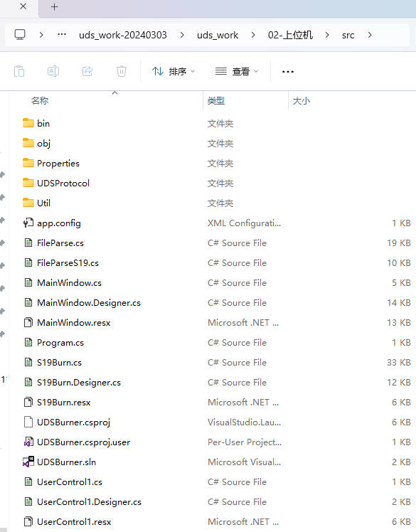Click the S19Burn.cs file icon
Viewport: 416px width, 532px height.
28,362
